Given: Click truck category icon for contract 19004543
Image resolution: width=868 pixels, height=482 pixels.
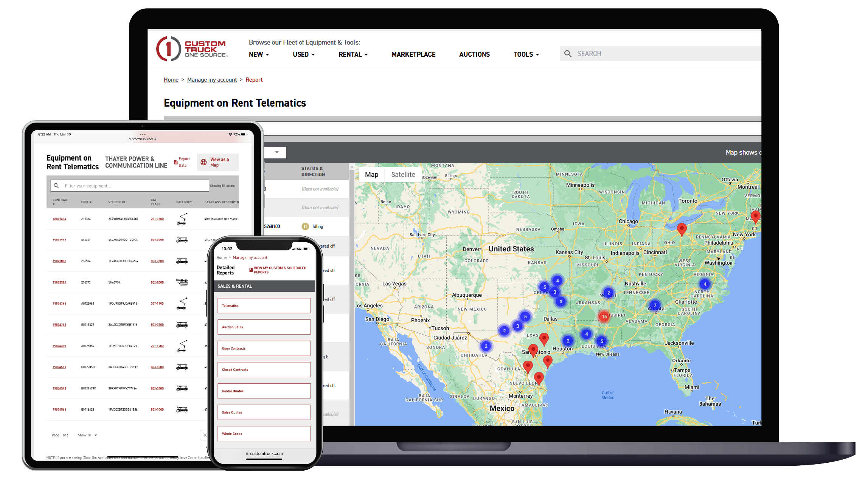Looking at the screenshot, I should pyautogui.click(x=182, y=388).
